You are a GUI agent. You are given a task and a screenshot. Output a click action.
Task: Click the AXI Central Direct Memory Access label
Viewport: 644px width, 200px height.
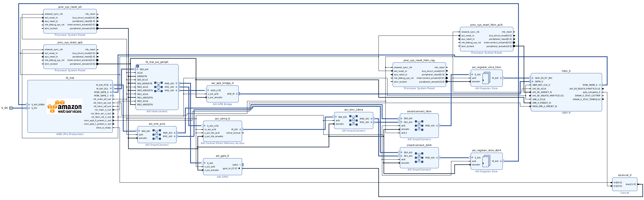pos(222,143)
